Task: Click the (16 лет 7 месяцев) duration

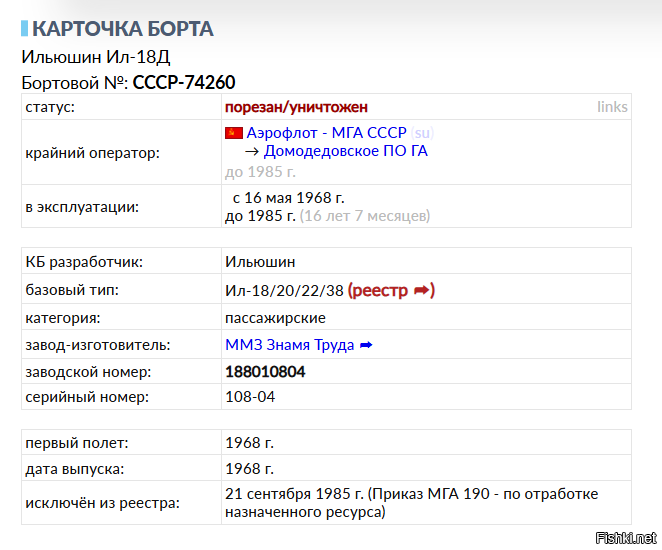Action: tap(365, 216)
